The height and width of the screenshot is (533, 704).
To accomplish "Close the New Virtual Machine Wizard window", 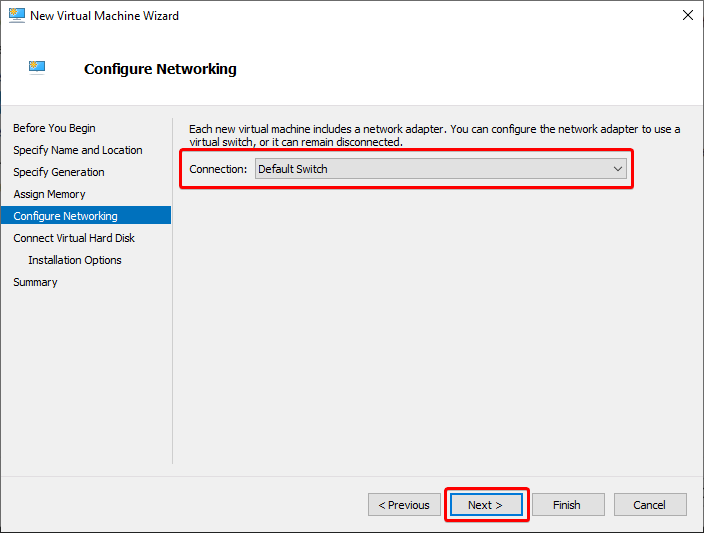I will (x=687, y=15).
